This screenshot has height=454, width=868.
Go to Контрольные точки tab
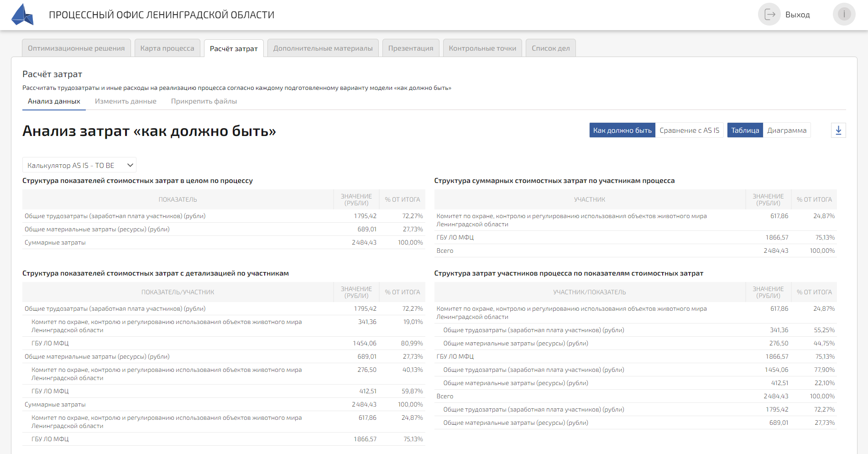pyautogui.click(x=482, y=48)
